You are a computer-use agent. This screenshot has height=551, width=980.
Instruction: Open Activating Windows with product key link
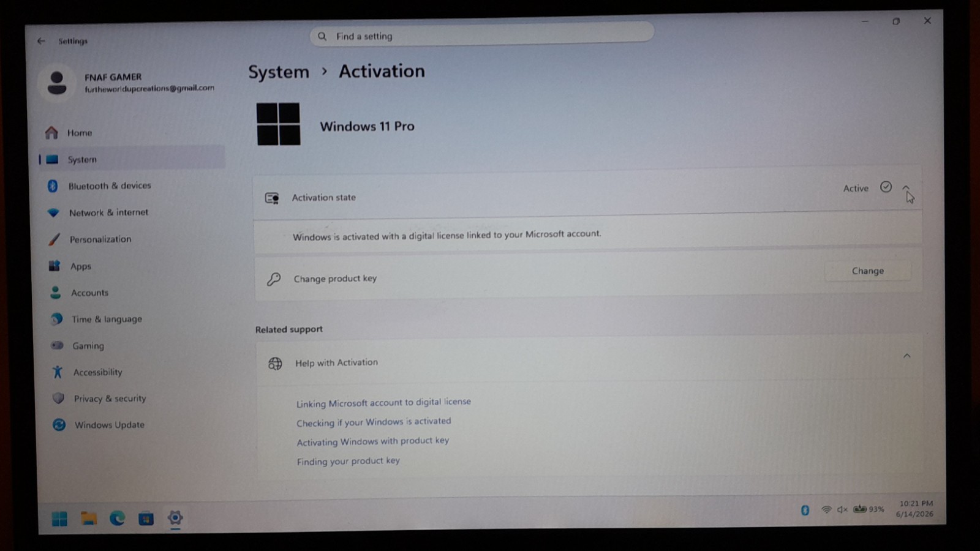coord(373,441)
